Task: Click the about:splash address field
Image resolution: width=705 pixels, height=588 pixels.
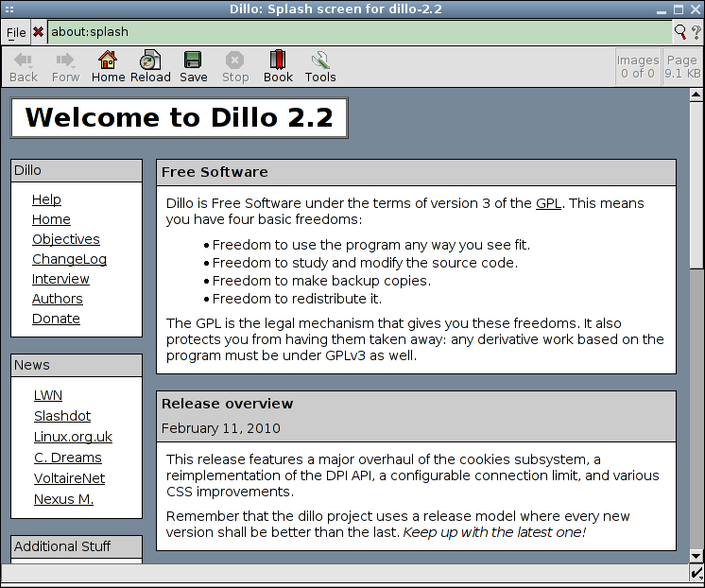Action: [360, 32]
